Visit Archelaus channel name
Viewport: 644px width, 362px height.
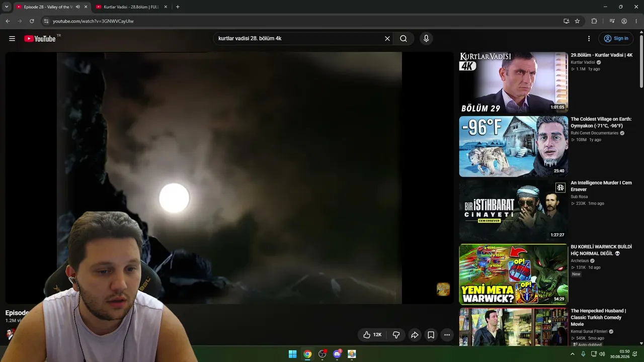click(x=580, y=261)
